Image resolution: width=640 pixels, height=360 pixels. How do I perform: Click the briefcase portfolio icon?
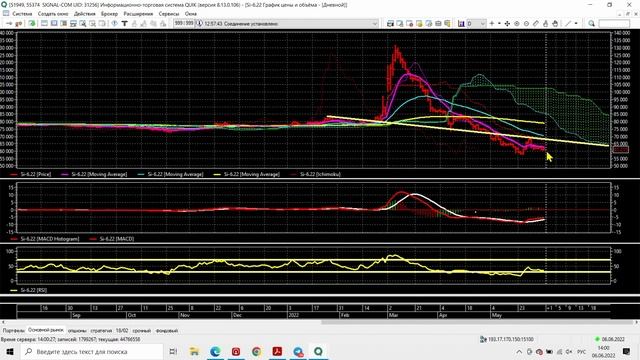[x=438, y=23]
